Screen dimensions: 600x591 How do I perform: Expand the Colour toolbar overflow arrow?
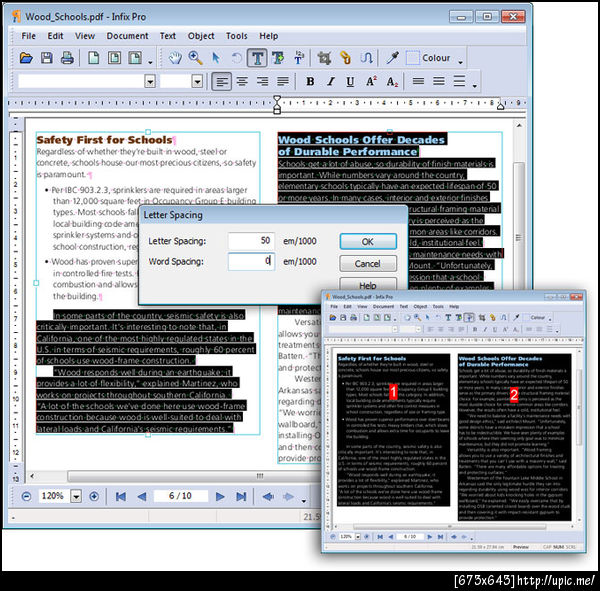[x=461, y=62]
